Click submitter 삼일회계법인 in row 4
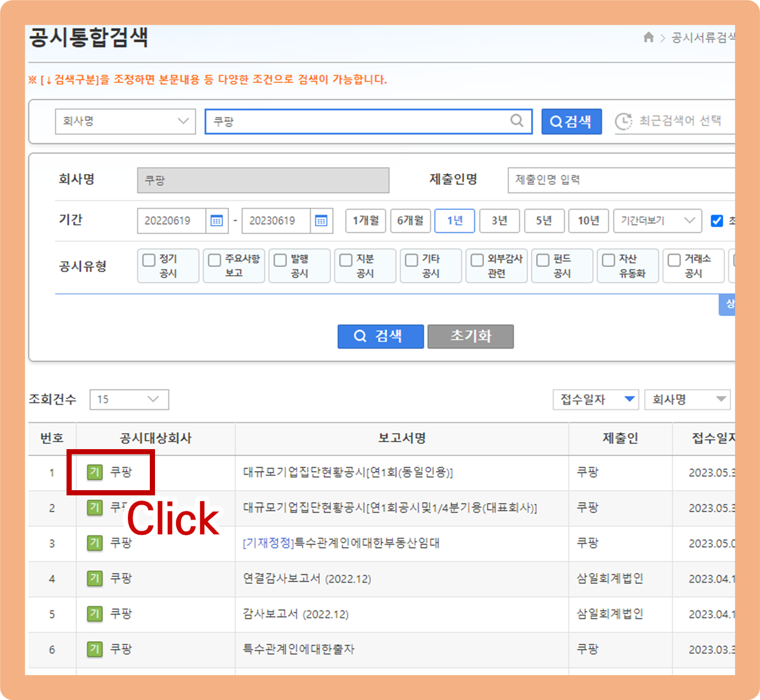The width and height of the screenshot is (760, 700). tap(610, 578)
